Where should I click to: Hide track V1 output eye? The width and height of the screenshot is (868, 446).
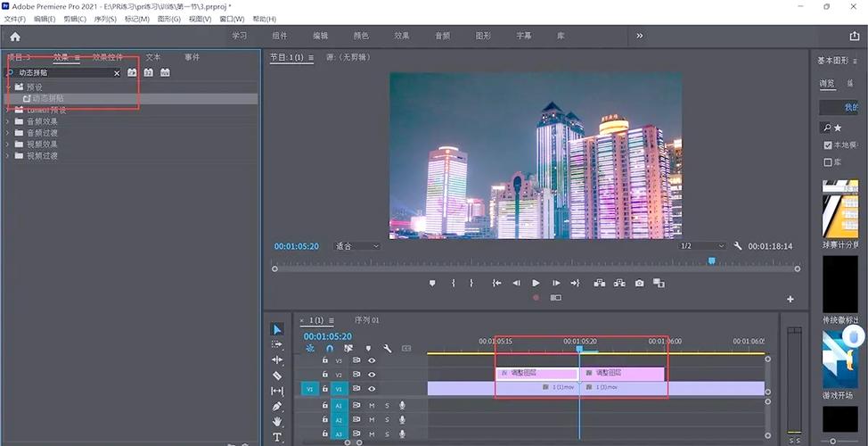click(372, 390)
